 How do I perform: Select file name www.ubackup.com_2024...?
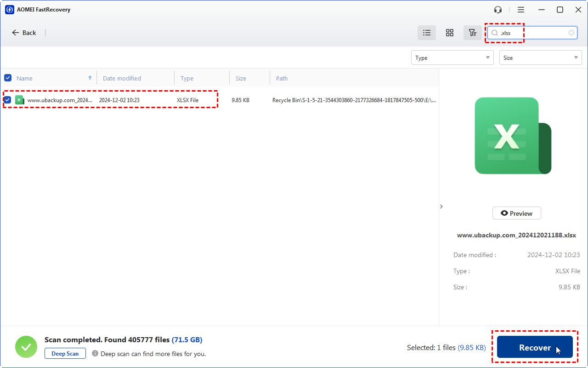click(x=60, y=100)
